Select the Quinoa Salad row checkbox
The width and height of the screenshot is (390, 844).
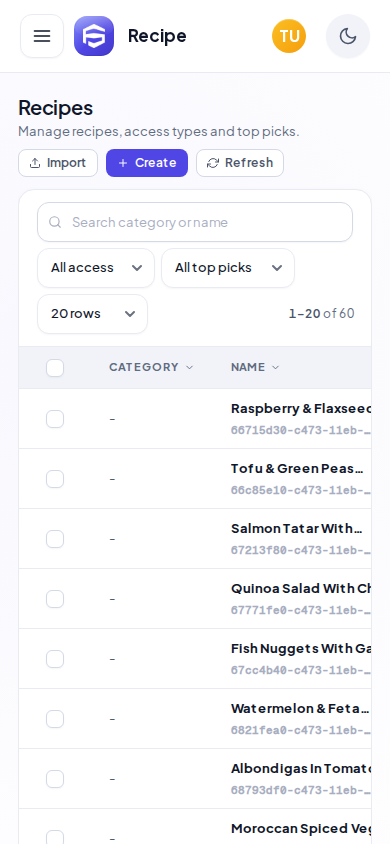click(x=55, y=599)
